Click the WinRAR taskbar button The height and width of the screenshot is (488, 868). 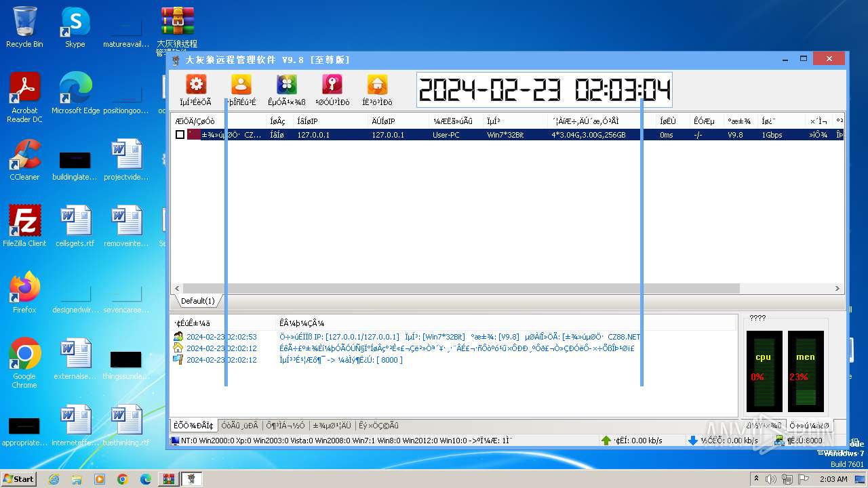coord(167,479)
